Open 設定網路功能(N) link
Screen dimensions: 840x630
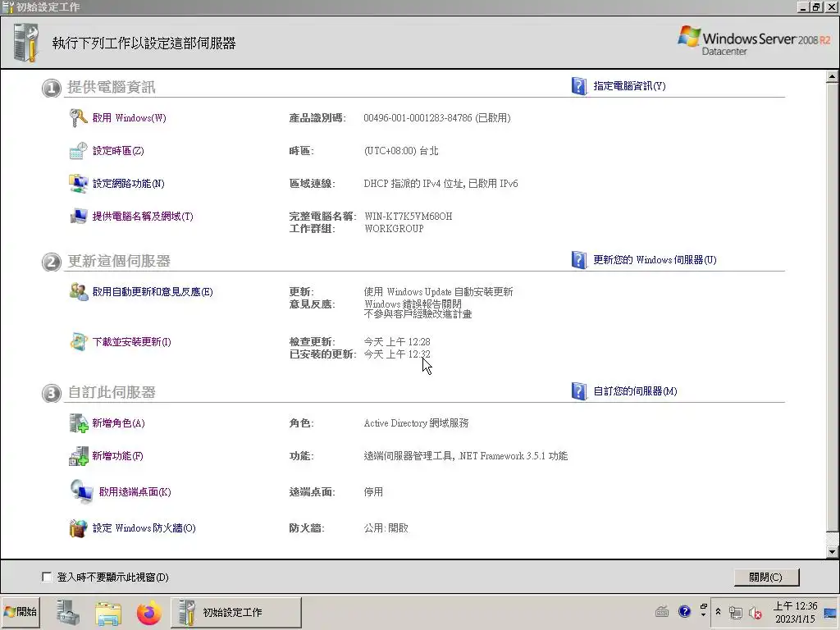(129, 184)
